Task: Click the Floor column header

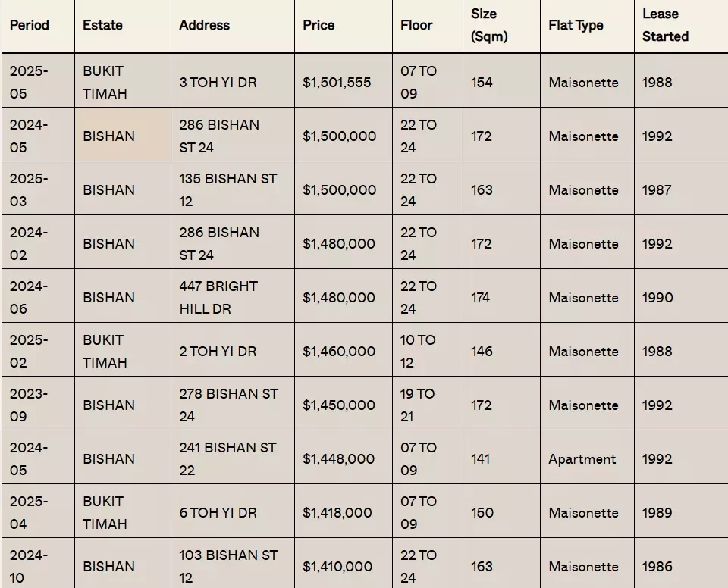Action: pyautogui.click(x=428, y=26)
